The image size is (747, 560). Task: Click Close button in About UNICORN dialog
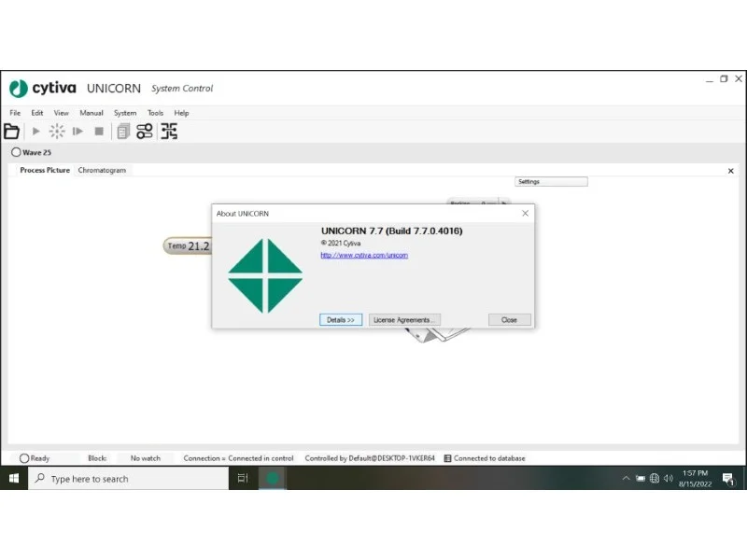click(509, 320)
